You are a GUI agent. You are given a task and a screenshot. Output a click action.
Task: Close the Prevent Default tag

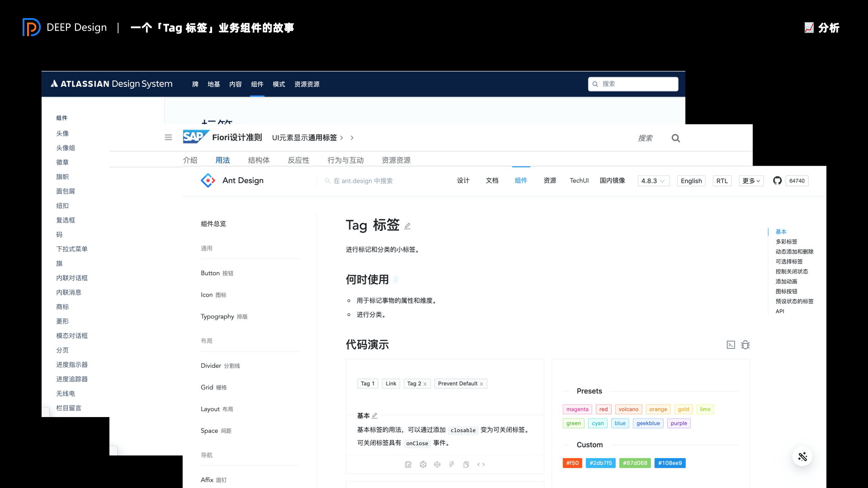481,384
